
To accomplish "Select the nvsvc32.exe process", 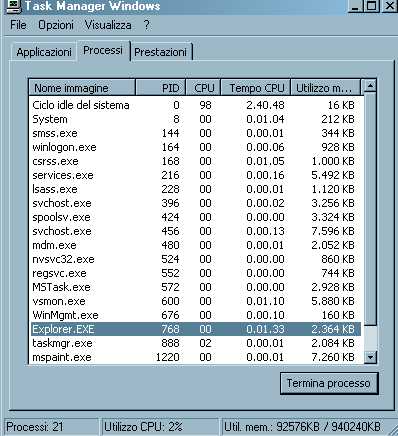I will point(195,259).
